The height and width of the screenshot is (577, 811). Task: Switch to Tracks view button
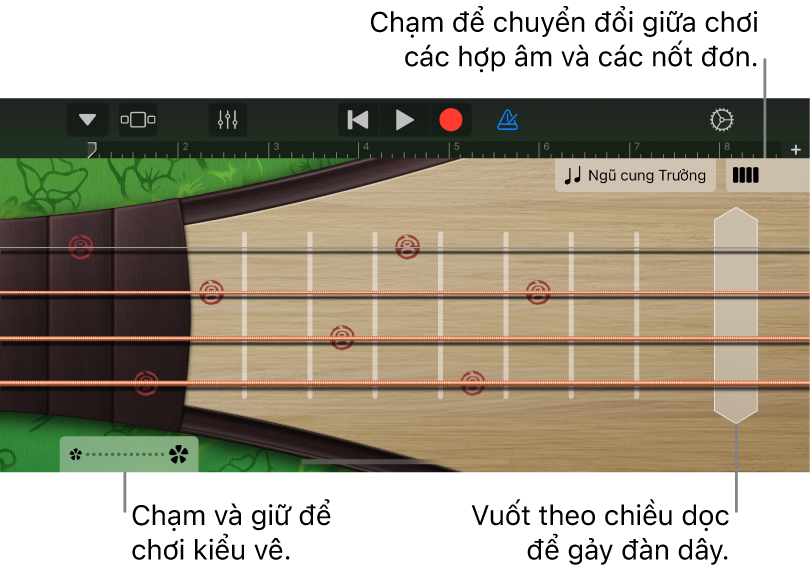pyautogui.click(x=138, y=120)
